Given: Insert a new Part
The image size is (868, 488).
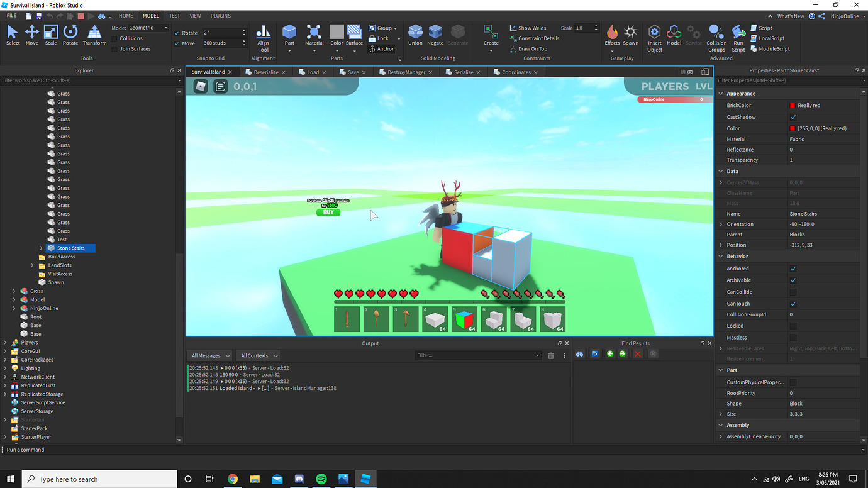Looking at the screenshot, I should pyautogui.click(x=289, y=36).
